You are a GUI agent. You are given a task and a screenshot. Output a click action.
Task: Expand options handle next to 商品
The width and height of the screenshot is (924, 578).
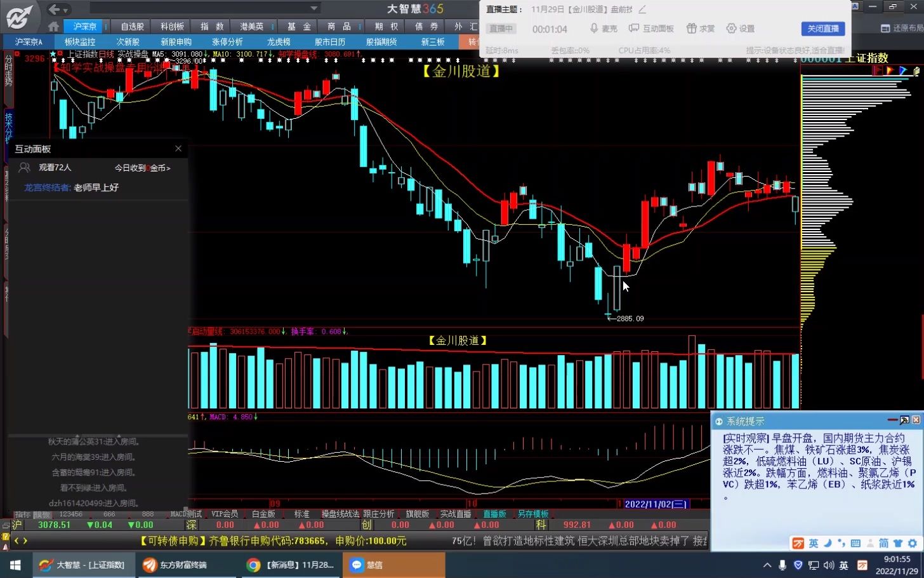coord(360,27)
